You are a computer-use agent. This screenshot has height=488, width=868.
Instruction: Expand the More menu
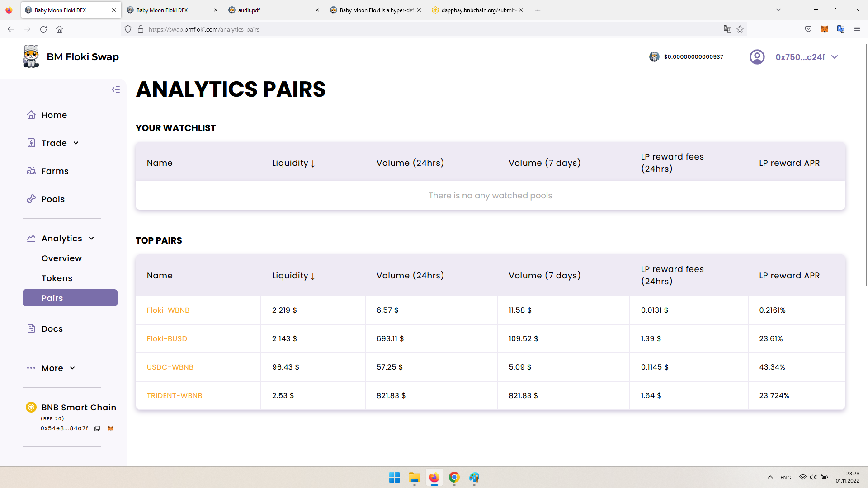click(51, 368)
